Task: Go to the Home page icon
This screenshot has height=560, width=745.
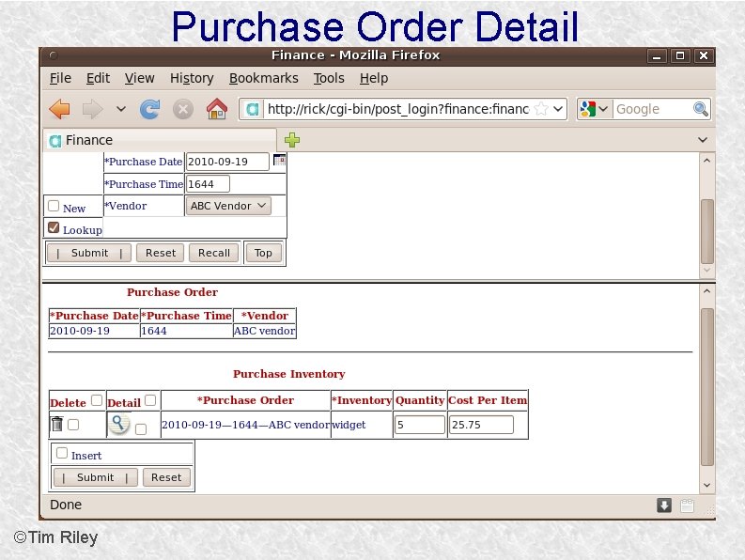Action: tap(217, 109)
